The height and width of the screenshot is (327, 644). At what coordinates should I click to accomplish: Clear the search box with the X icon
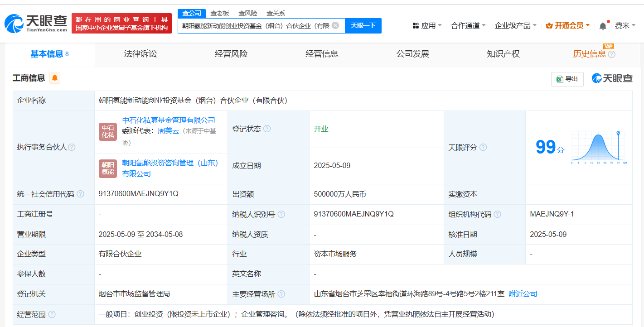(335, 25)
